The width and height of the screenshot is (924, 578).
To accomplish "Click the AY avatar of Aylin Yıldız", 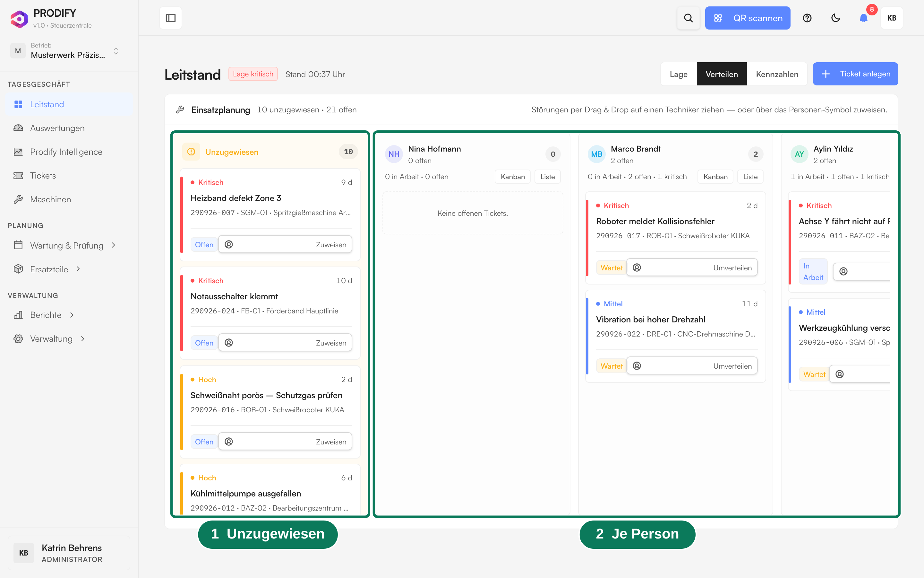I will tap(799, 154).
